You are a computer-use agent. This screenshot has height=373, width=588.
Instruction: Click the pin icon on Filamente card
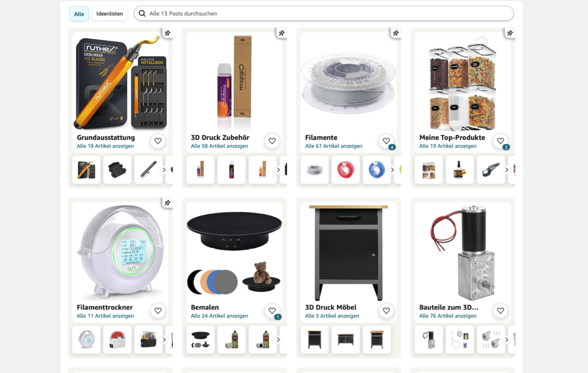[396, 33]
